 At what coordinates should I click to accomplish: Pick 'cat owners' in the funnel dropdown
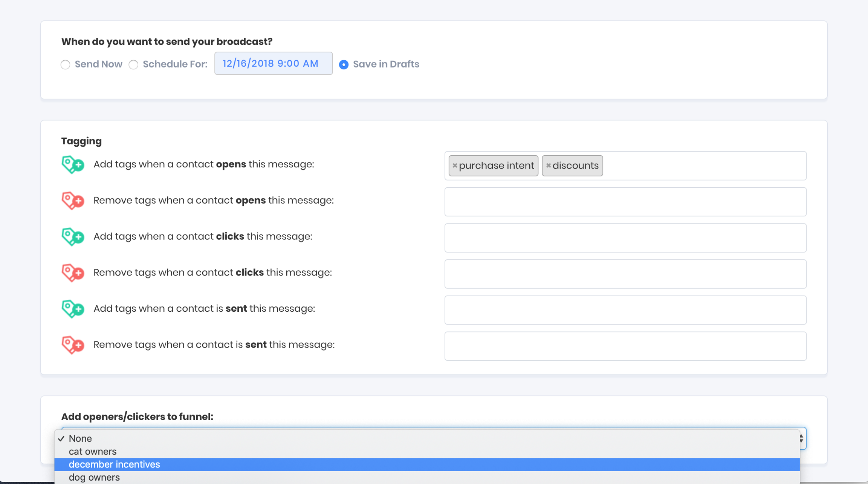click(93, 451)
